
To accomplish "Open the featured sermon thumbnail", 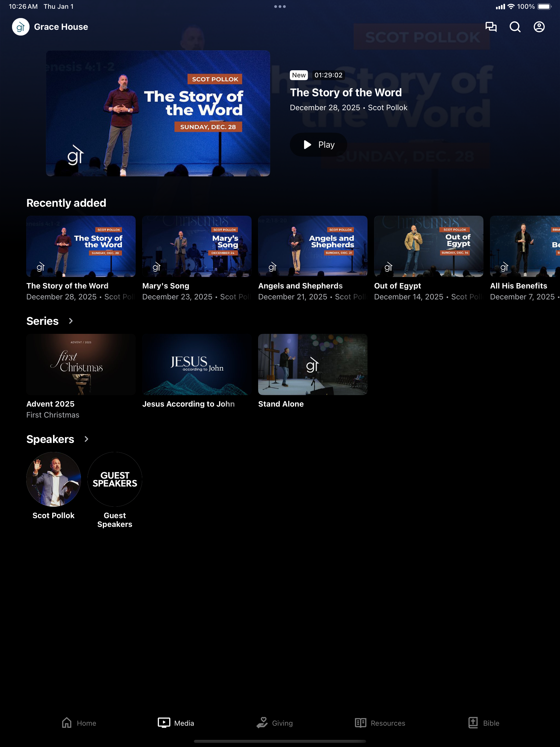I will click(x=158, y=113).
